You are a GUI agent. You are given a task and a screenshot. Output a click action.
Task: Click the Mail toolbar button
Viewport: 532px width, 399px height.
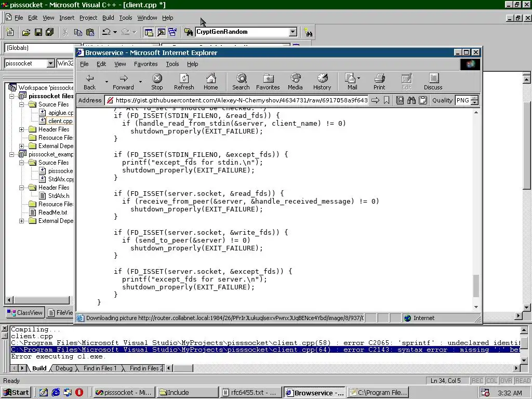352,82
